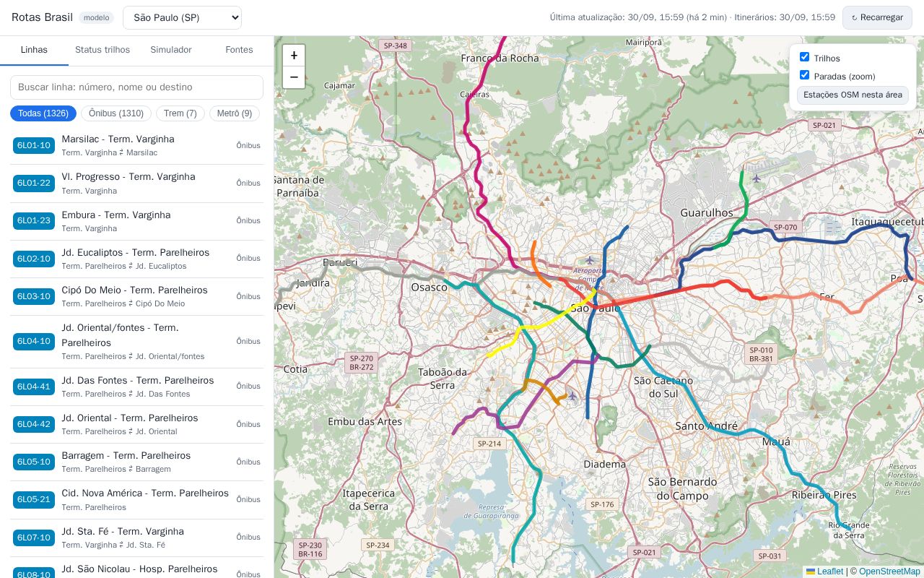Click the 6L03-10 line badge
The image size is (924, 578).
tap(34, 296)
